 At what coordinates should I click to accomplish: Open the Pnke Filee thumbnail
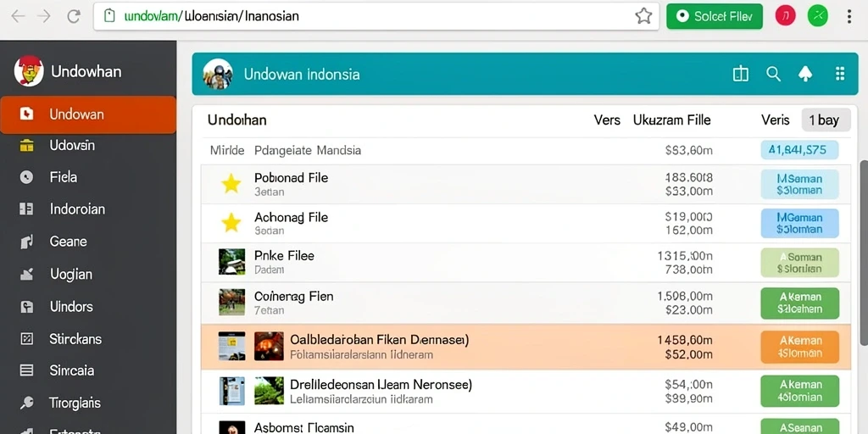click(x=231, y=262)
